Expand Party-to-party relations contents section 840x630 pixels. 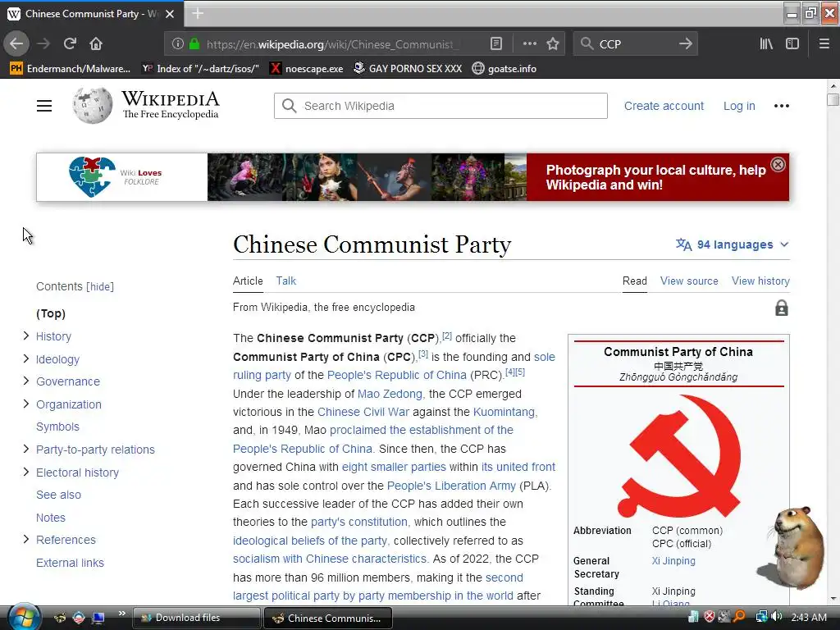[25, 449]
